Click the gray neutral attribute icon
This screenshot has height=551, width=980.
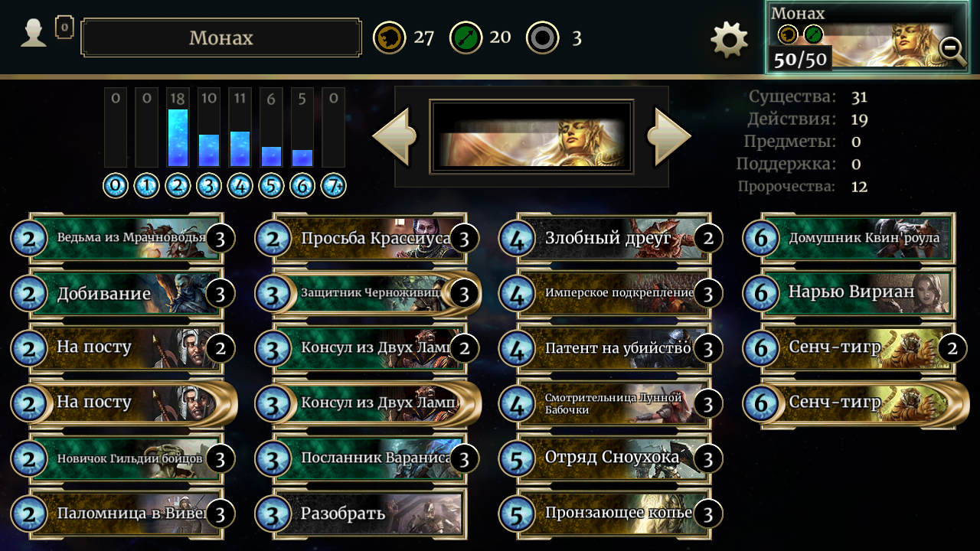click(543, 37)
